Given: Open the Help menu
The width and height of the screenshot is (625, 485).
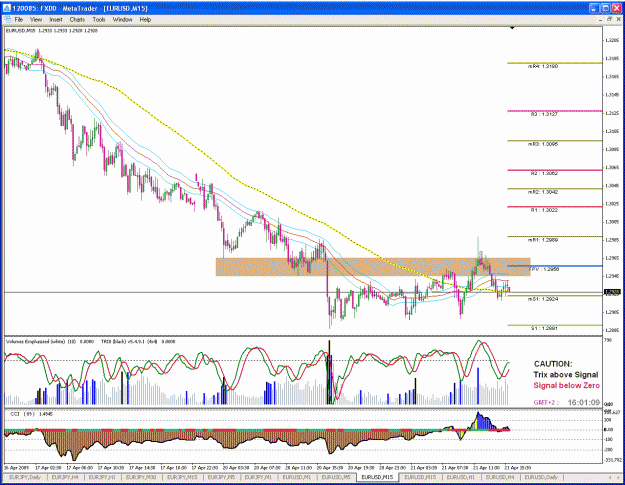Looking at the screenshot, I should 145,20.
